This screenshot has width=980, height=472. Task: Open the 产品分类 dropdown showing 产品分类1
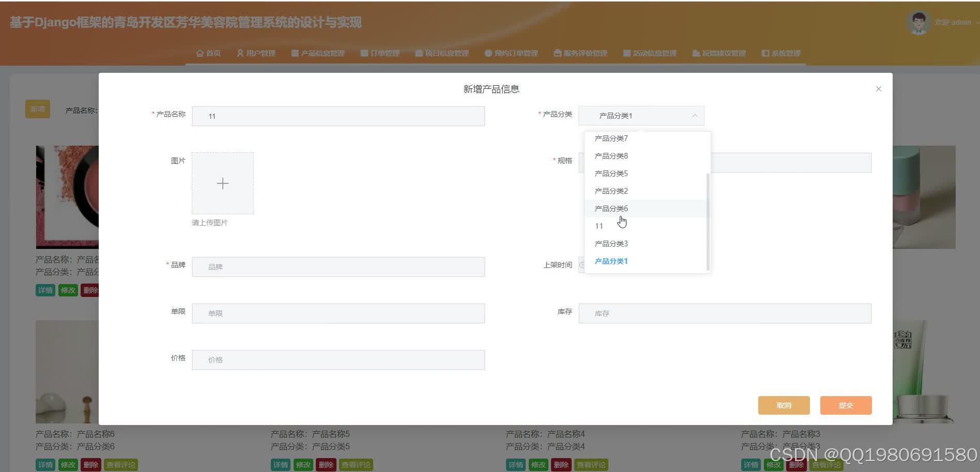tap(641, 116)
